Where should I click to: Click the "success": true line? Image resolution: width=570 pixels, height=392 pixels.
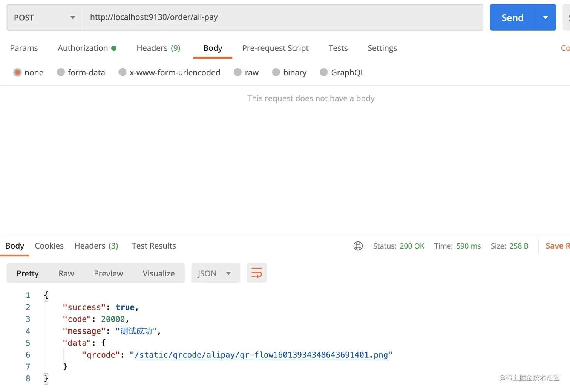click(x=101, y=307)
